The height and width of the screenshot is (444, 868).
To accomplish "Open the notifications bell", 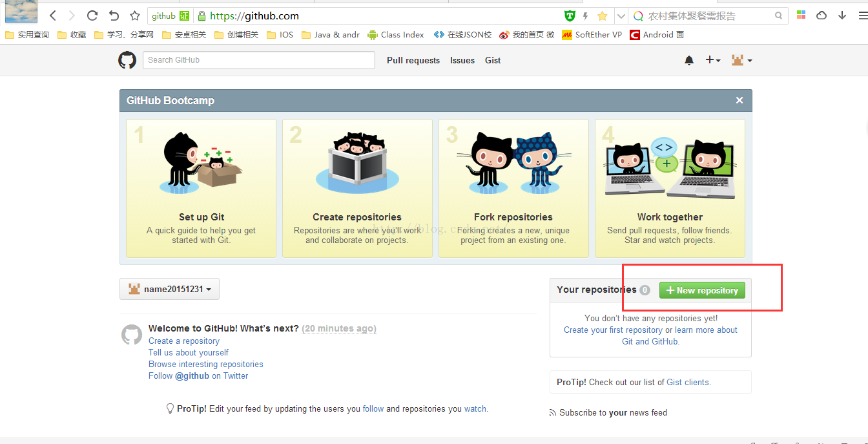I will pos(689,60).
